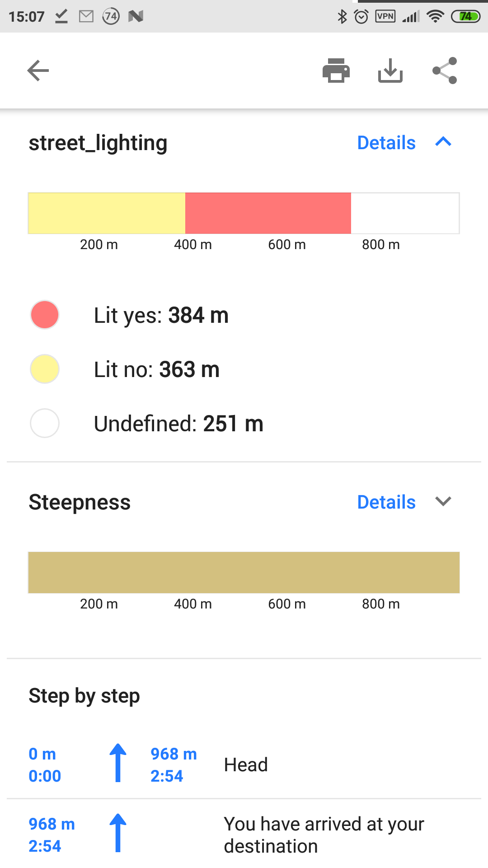
Task: Tap the back arrow icon
Action: coord(38,71)
